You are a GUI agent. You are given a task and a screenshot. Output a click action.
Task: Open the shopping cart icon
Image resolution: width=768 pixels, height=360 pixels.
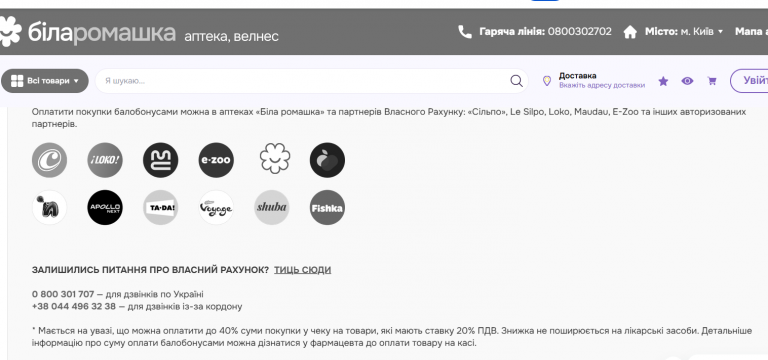tap(712, 81)
